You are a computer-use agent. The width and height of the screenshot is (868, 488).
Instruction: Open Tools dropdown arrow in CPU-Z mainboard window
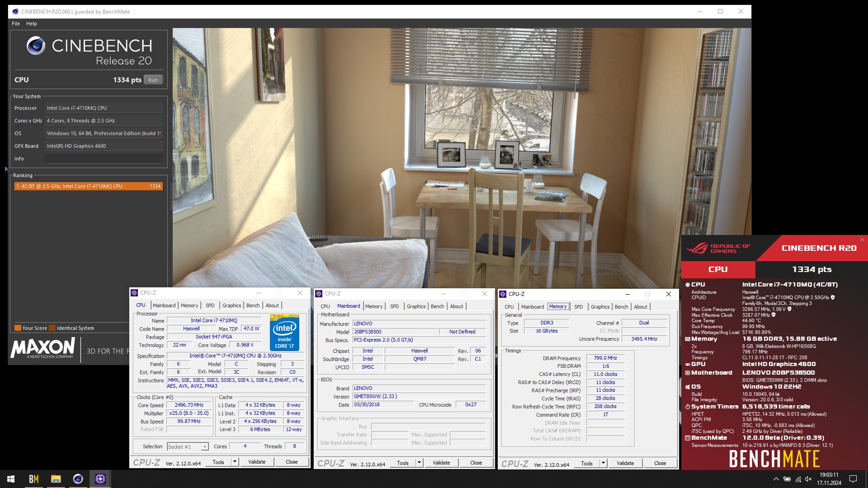pyautogui.click(x=419, y=463)
